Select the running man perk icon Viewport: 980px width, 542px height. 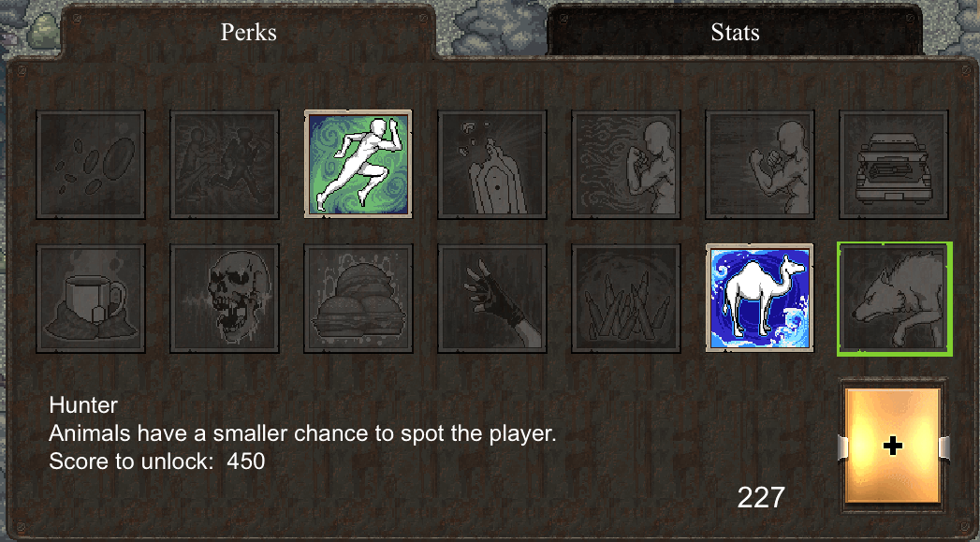[x=358, y=165]
